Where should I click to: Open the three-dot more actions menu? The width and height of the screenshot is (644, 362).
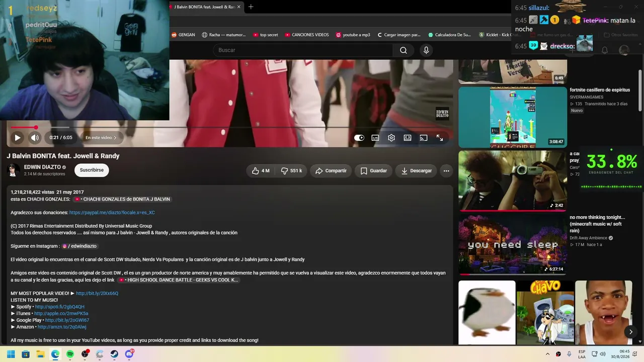pyautogui.click(x=446, y=171)
